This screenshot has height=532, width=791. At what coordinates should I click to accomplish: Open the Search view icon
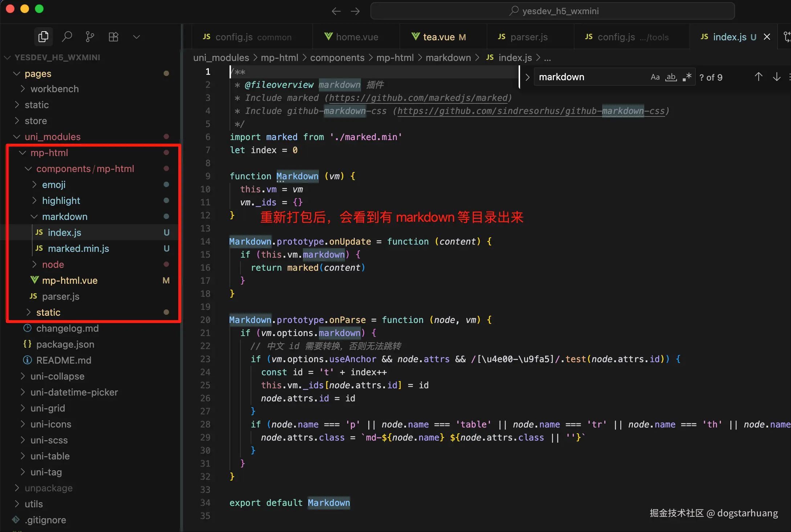click(67, 37)
